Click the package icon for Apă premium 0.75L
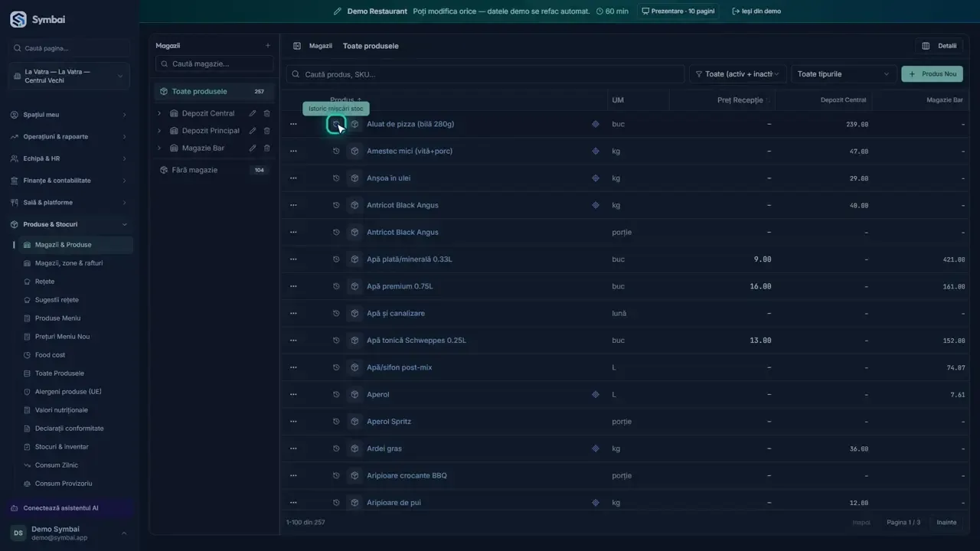The image size is (980, 551). pyautogui.click(x=354, y=286)
